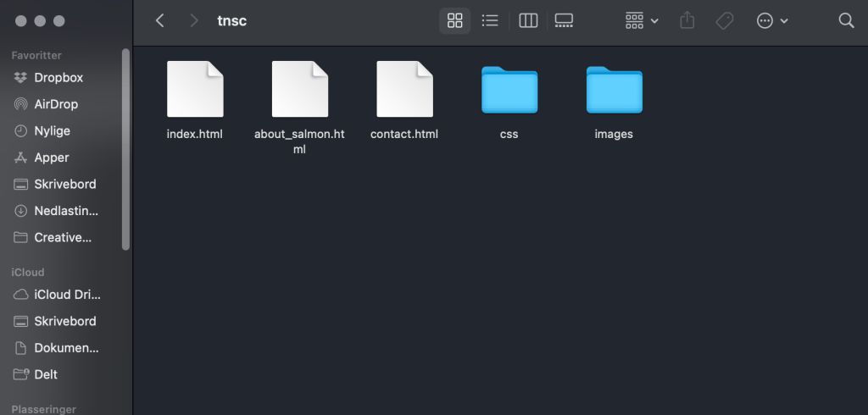Image resolution: width=868 pixels, height=415 pixels.
Task: Select the index.html file
Action: tap(195, 89)
